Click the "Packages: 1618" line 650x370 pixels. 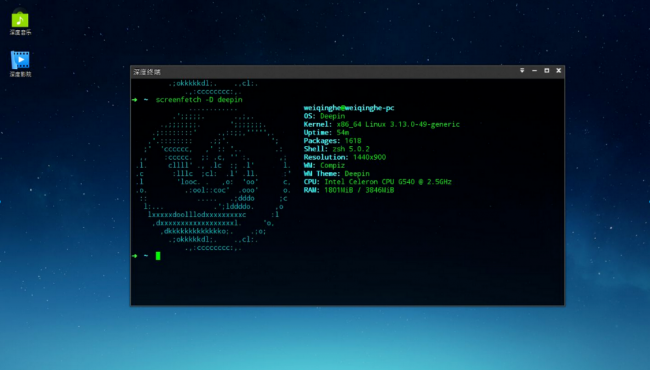pyautogui.click(x=332, y=141)
